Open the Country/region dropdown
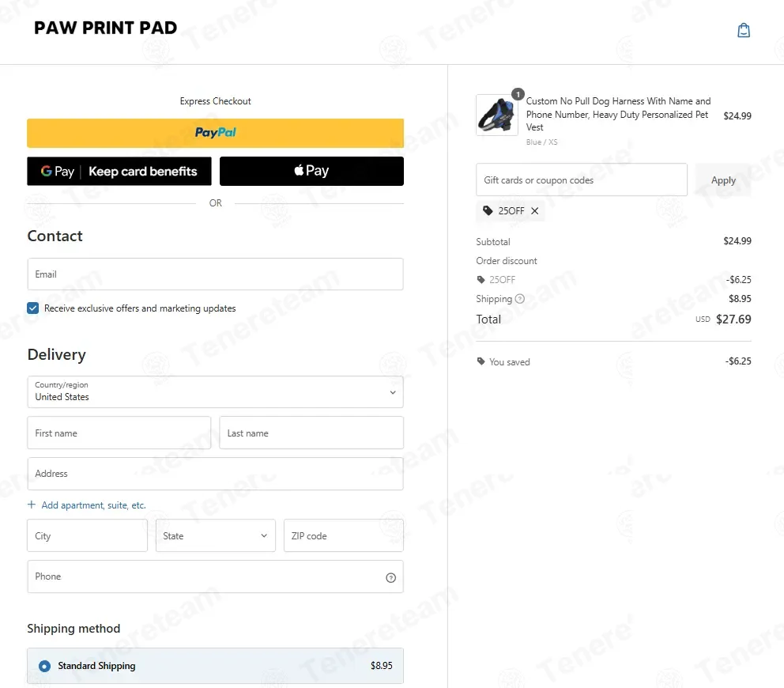This screenshot has width=784, height=688. tap(216, 391)
